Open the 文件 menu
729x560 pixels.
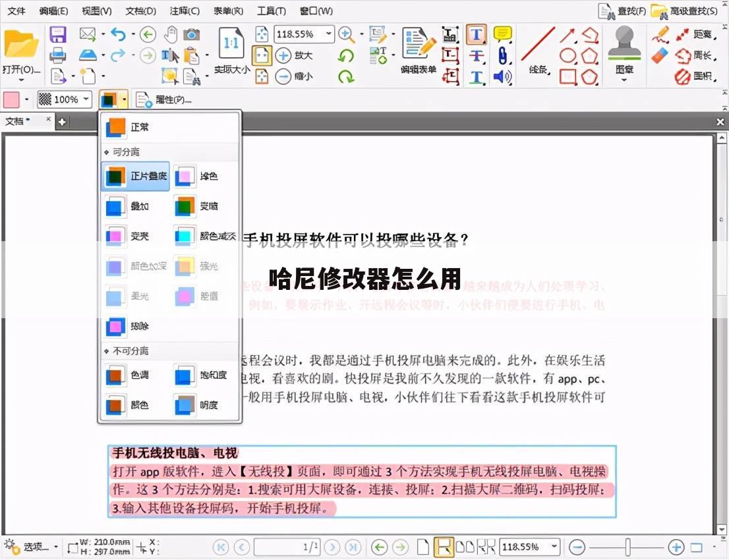tap(16, 11)
